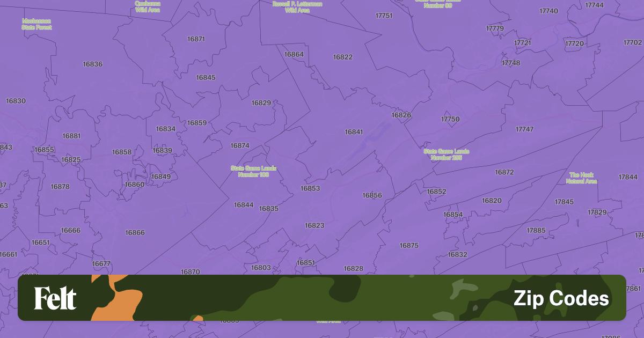The width and height of the screenshot is (644, 338).
Task: Select zip code 16878 region
Action: 60,187
